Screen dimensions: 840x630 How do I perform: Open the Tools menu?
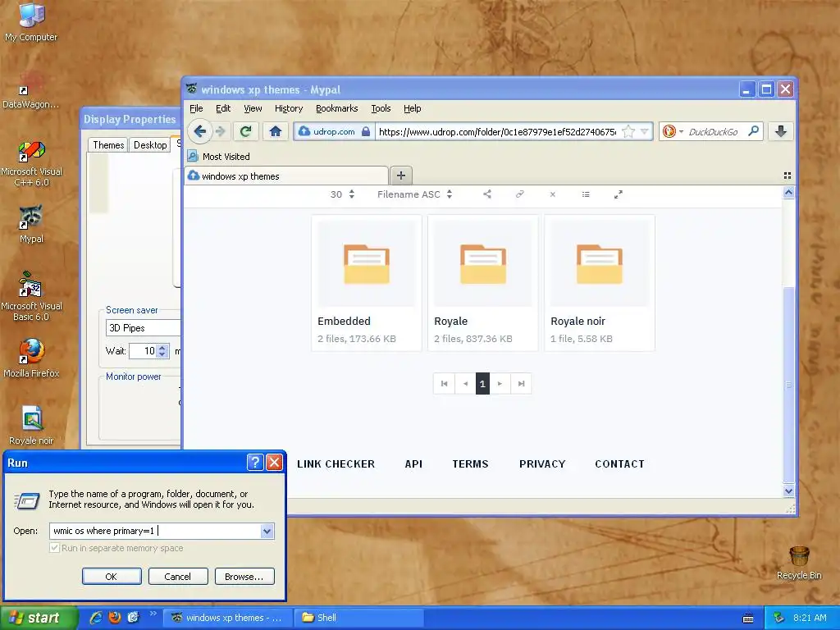point(381,108)
